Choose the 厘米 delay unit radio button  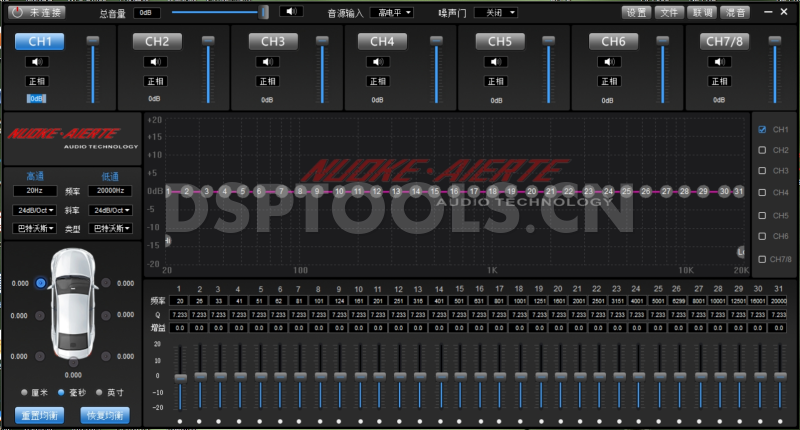24,392
